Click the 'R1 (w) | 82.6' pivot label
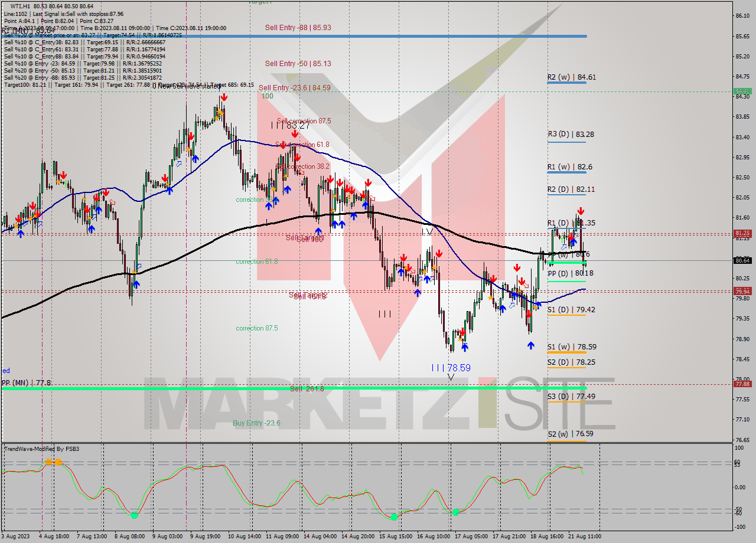This screenshot has height=543, width=756. coord(569,167)
